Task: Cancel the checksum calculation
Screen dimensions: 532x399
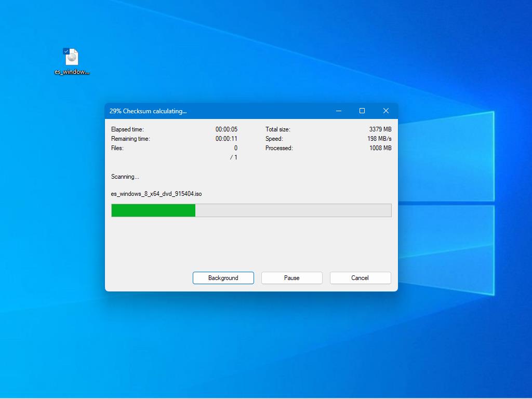Action: 361,278
